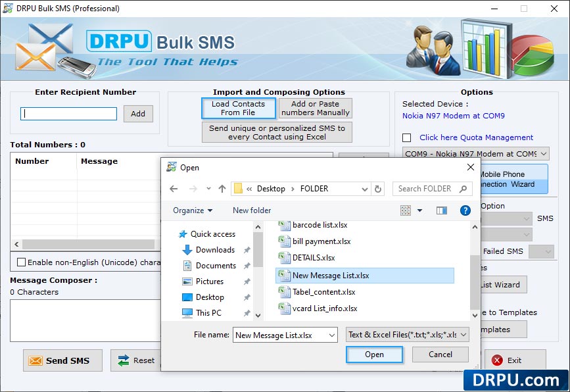
Task: Open Organize menu
Action: (x=193, y=210)
